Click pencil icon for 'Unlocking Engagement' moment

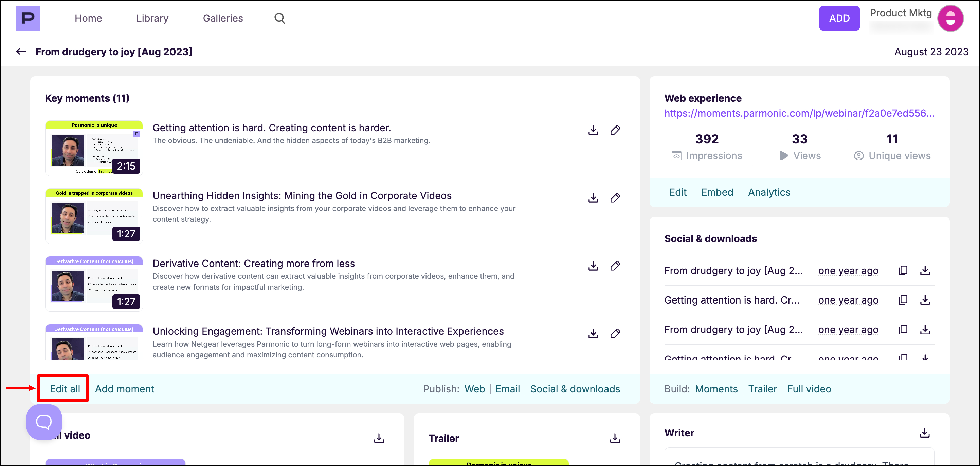point(615,333)
